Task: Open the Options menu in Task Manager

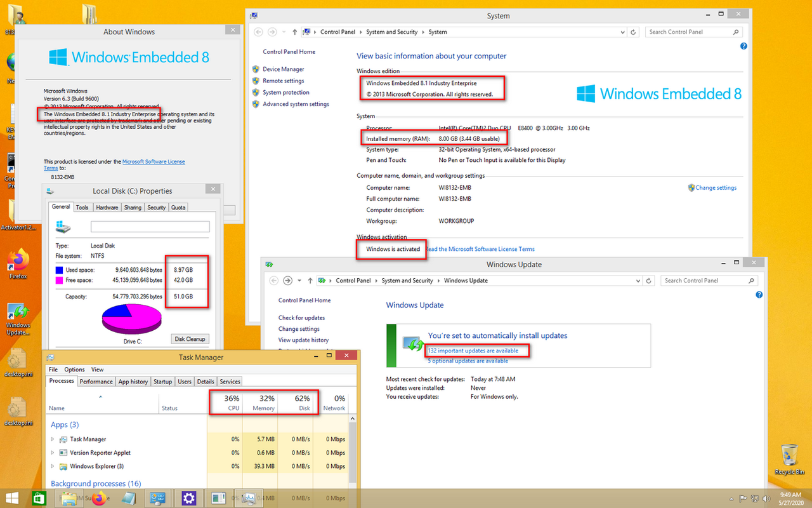Action: (74, 369)
